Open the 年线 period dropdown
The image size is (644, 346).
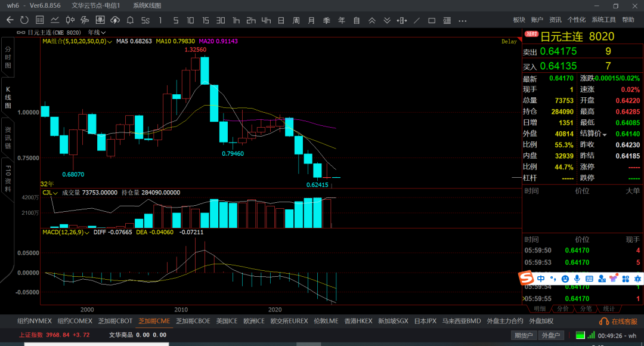pos(97,32)
